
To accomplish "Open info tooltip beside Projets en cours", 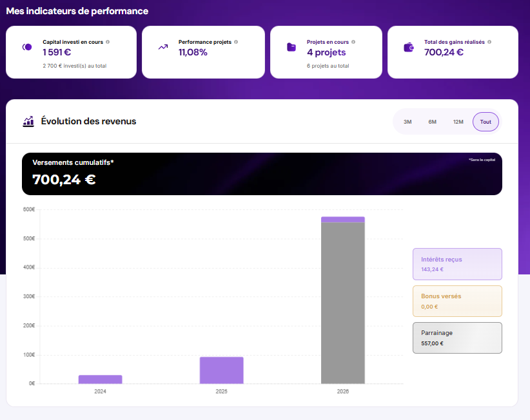I will (x=353, y=42).
